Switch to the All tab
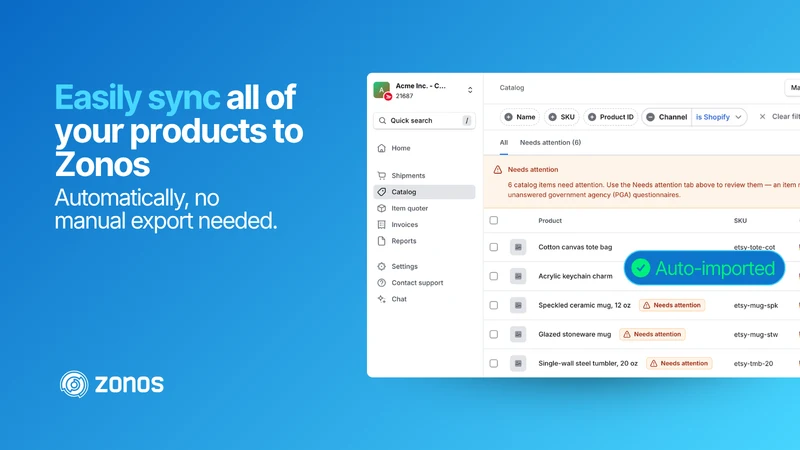Image resolution: width=800 pixels, height=450 pixels. 504,143
